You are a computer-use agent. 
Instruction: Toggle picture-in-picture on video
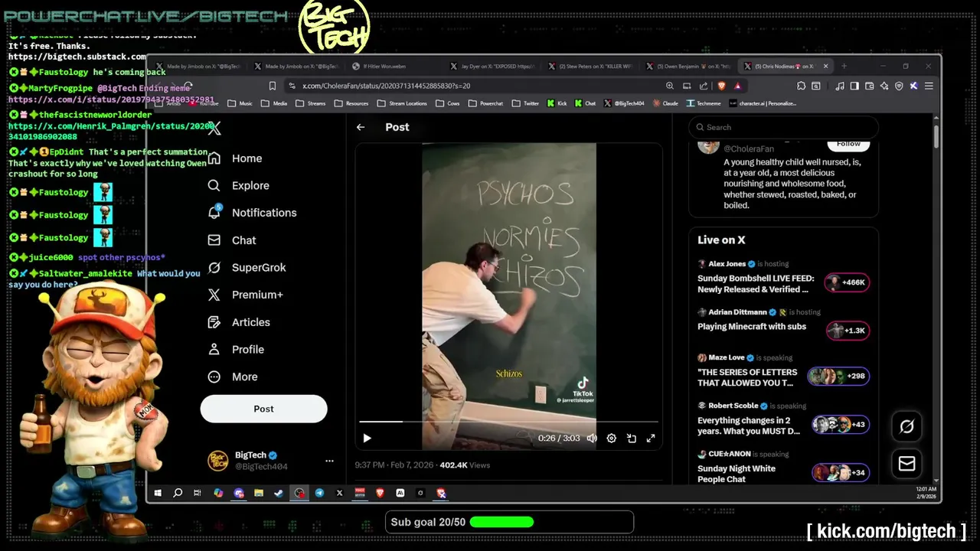point(631,438)
